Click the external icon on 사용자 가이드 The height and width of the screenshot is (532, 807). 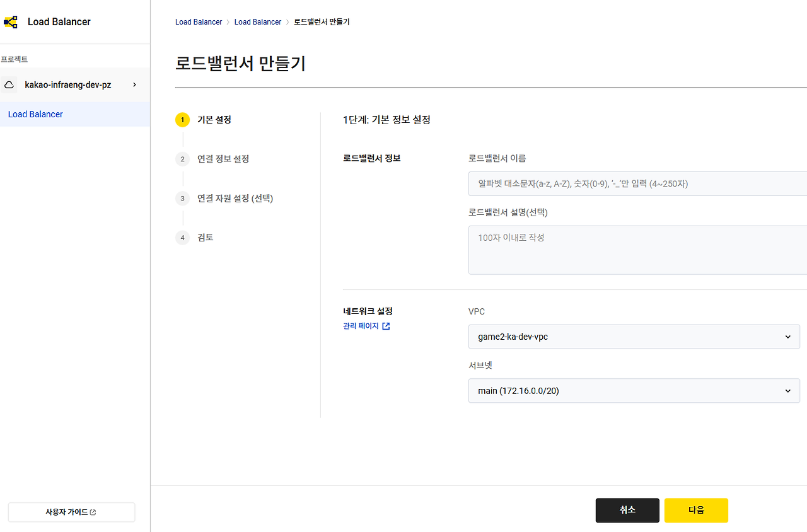[x=93, y=512]
